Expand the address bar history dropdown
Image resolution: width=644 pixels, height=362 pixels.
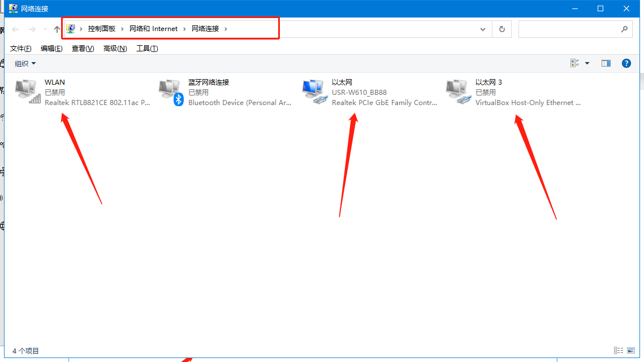pos(482,29)
